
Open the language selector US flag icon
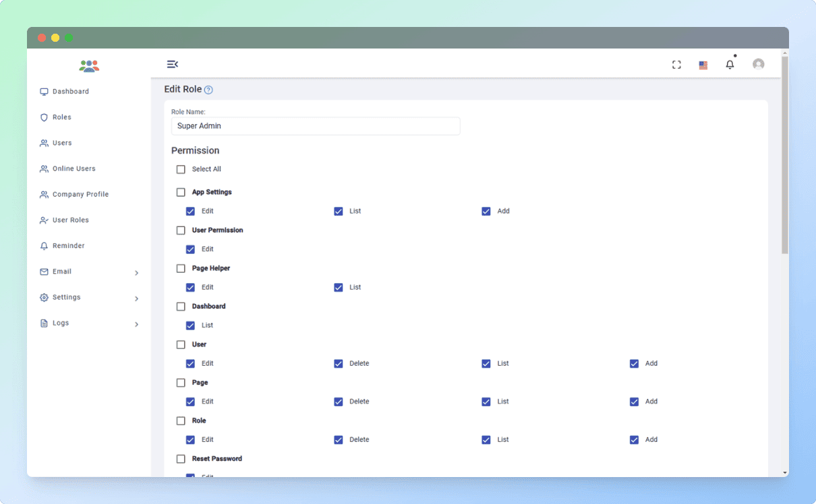point(703,65)
